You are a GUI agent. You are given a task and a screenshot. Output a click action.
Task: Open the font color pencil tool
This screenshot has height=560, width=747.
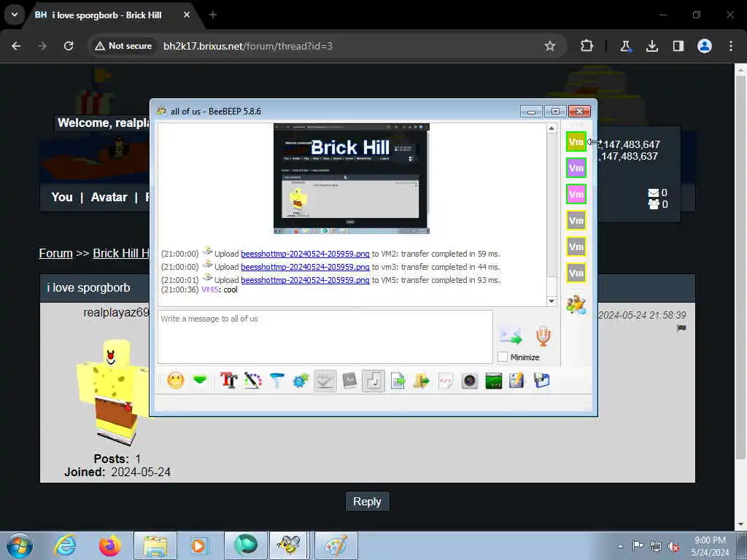tap(253, 381)
